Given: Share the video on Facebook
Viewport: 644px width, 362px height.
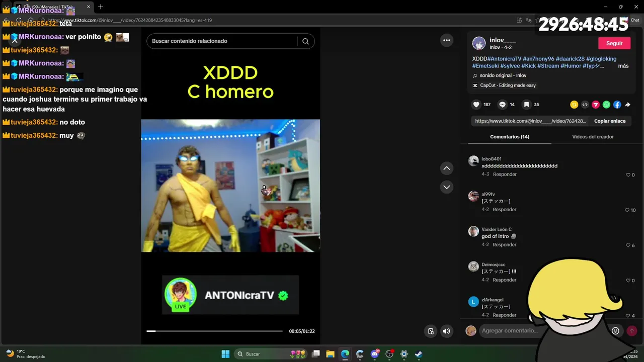Looking at the screenshot, I should tap(617, 105).
